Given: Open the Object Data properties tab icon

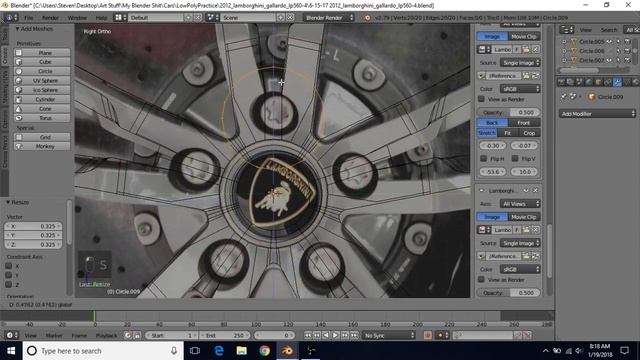Looking at the screenshot, I should [627, 82].
